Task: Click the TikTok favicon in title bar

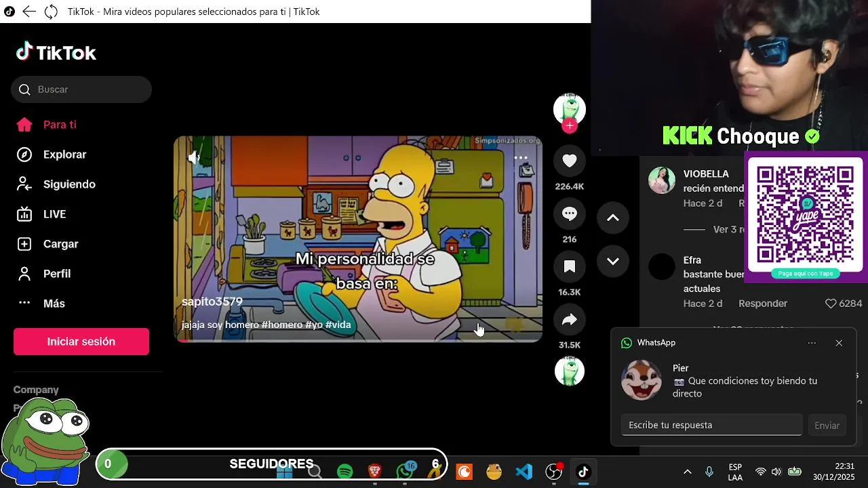Action: coord(9,12)
